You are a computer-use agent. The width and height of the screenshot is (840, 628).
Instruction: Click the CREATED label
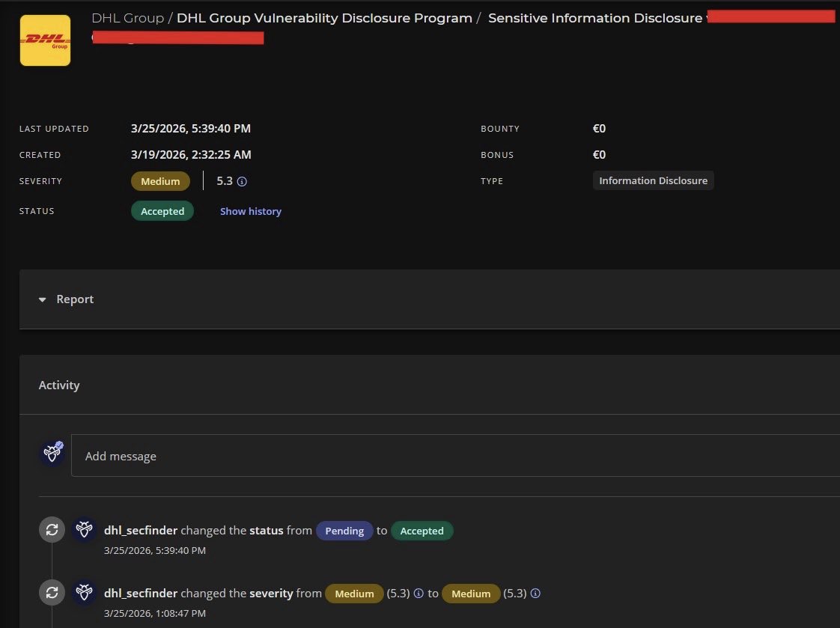[40, 155]
